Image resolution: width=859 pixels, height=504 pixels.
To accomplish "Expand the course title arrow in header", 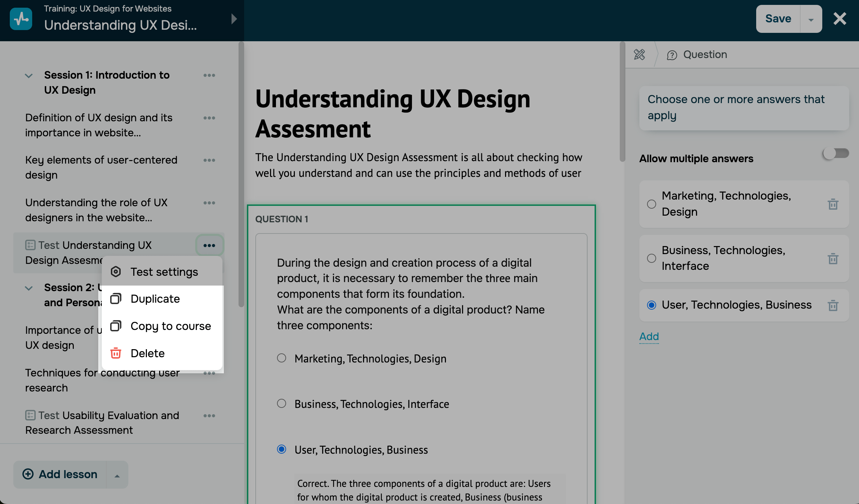I will [234, 19].
